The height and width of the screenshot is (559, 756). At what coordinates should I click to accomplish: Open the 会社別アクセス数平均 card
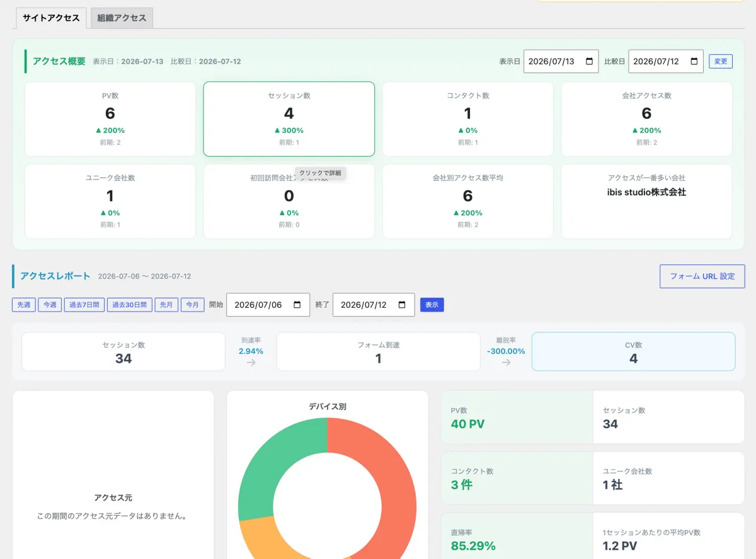click(468, 201)
